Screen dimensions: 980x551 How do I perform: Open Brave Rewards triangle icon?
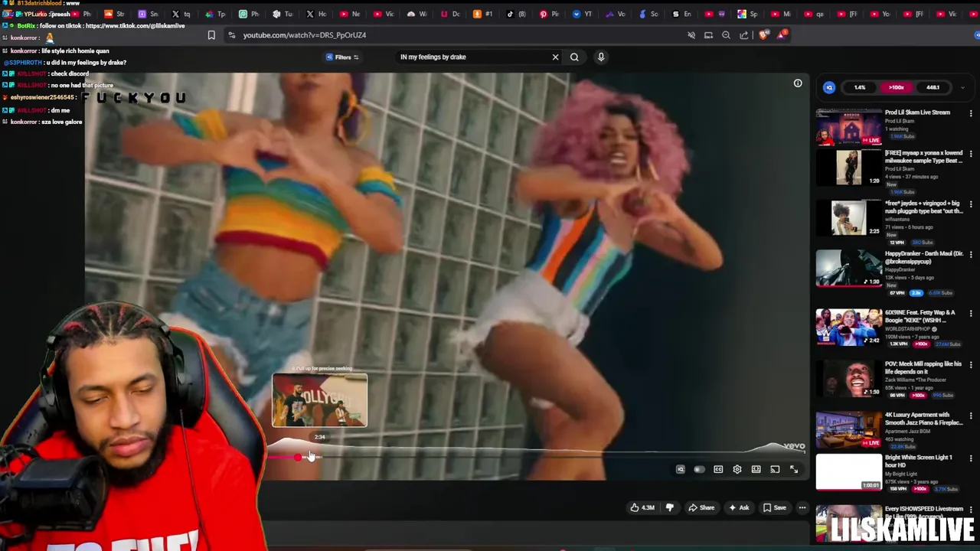point(782,34)
